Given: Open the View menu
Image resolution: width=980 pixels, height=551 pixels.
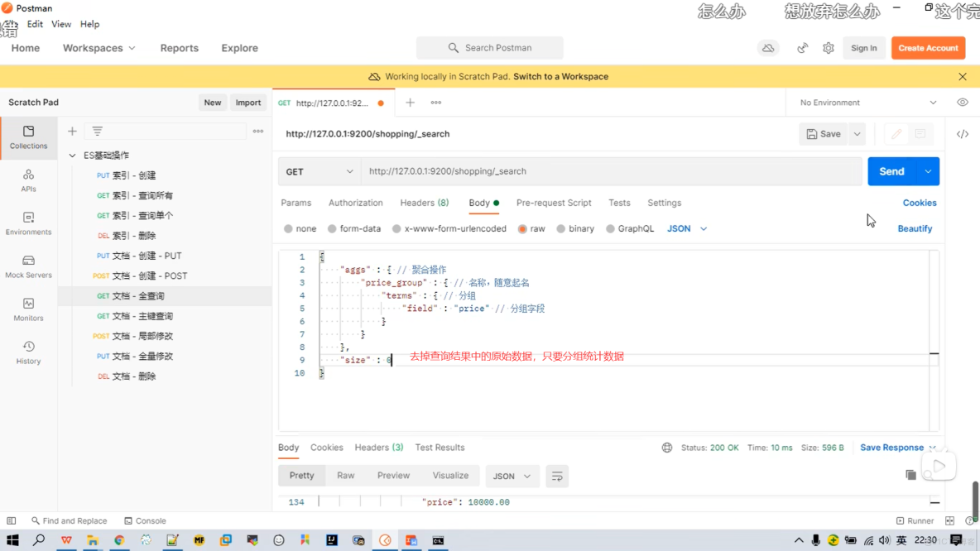Looking at the screenshot, I should 60,24.
